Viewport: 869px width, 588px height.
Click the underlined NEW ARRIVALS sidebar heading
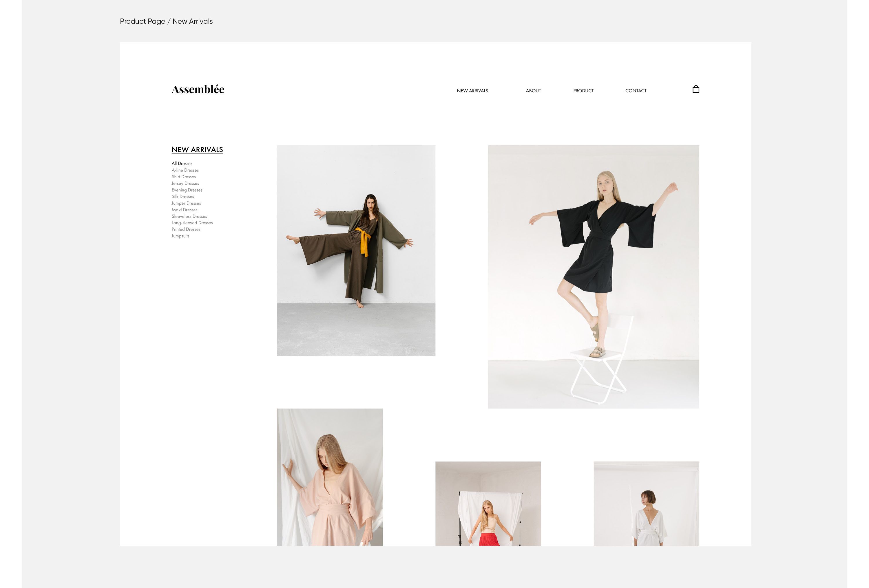click(197, 149)
